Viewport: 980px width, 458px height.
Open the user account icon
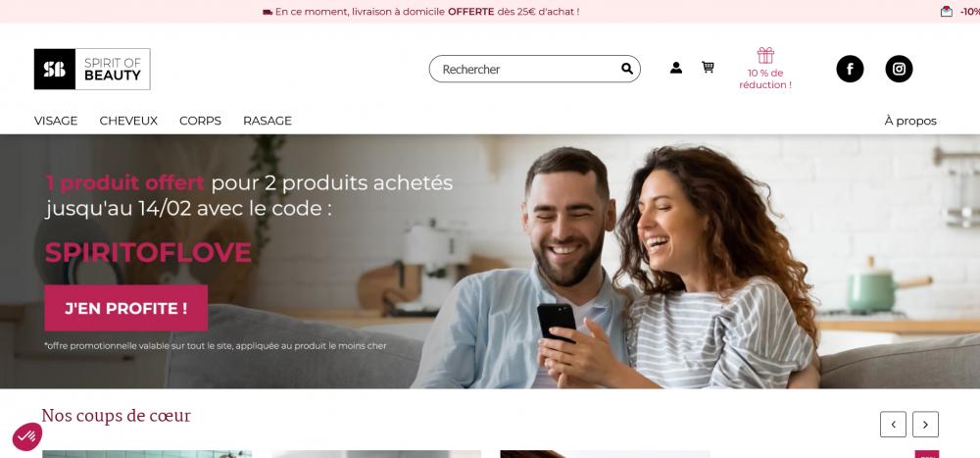point(675,68)
